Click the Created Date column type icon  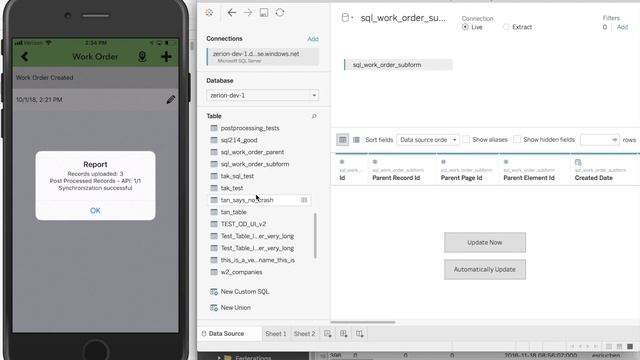click(x=578, y=162)
